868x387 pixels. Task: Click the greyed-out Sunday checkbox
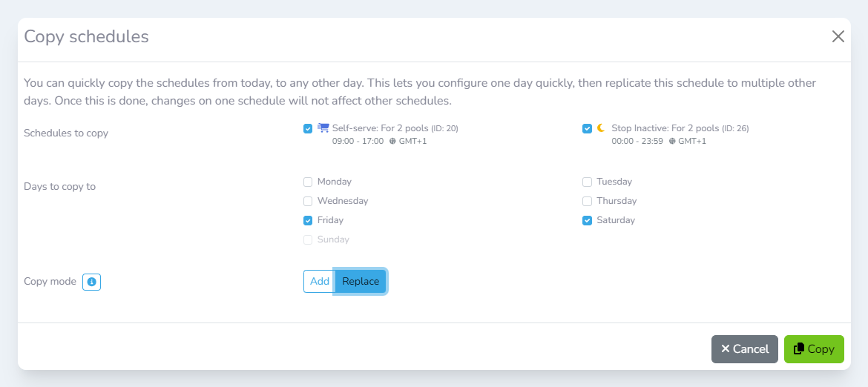click(308, 239)
